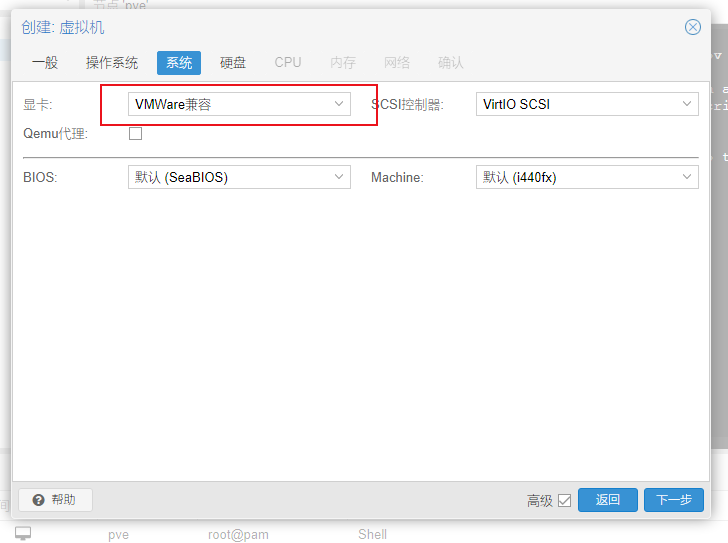Expand the Machine i440fx dropdown
Viewport: 728px width, 543px height.
tap(587, 177)
